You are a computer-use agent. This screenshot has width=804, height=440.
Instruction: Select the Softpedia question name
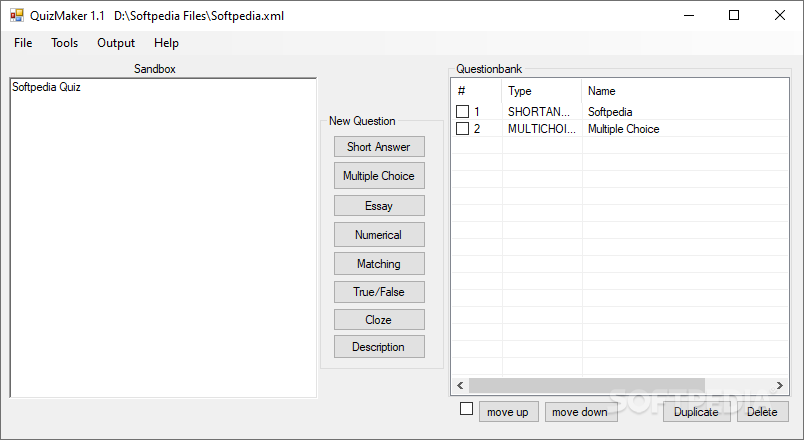(x=610, y=112)
